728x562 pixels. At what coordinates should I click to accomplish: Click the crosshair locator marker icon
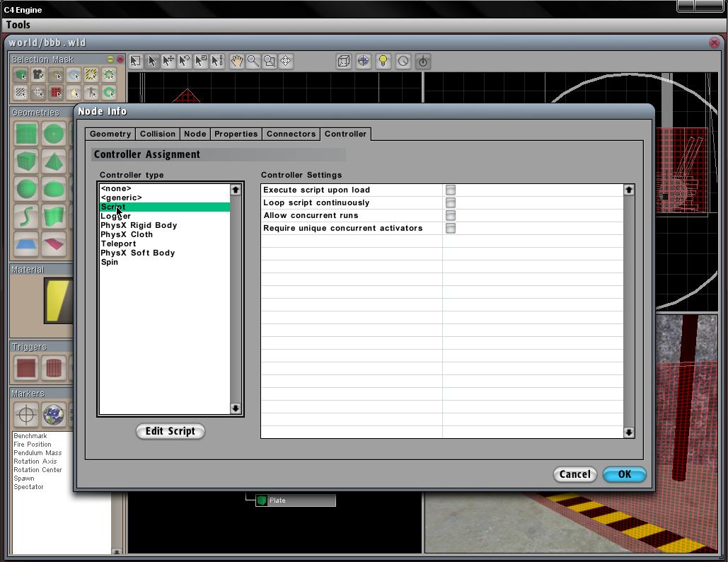(26, 414)
